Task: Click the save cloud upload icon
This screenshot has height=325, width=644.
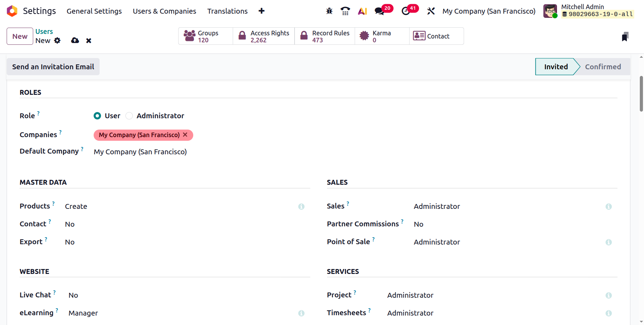Action: [x=75, y=41]
